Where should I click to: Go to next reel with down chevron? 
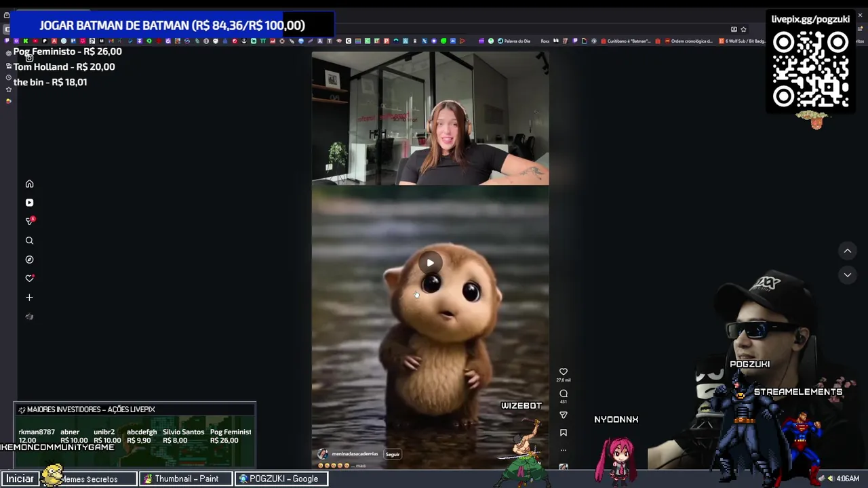click(848, 274)
